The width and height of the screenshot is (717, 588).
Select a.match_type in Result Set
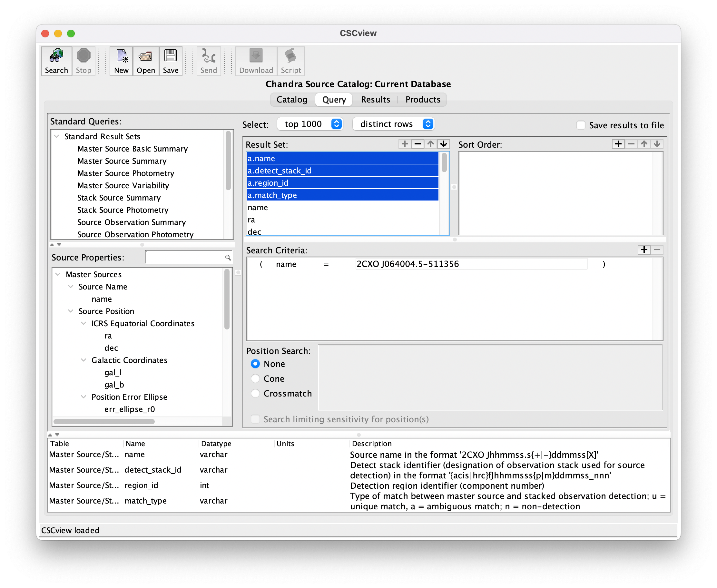click(342, 195)
